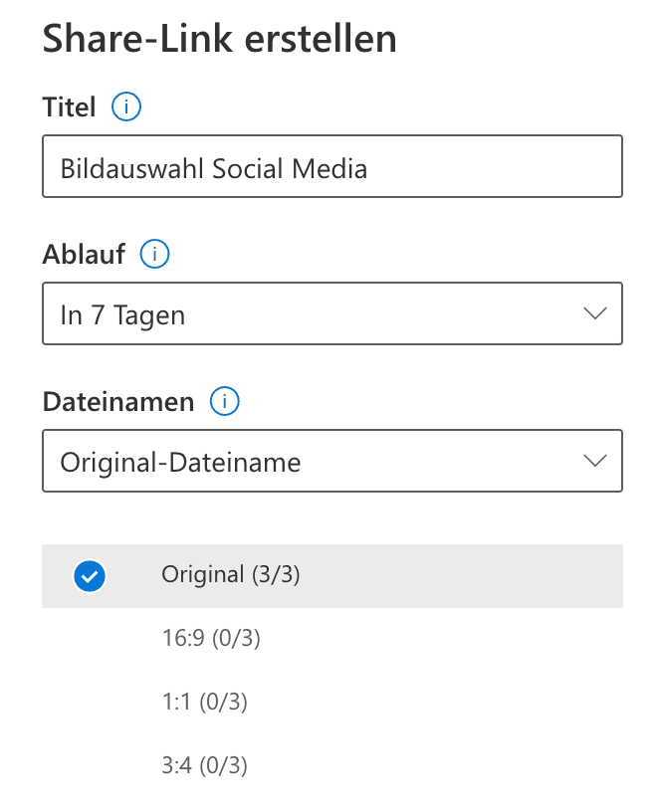The width and height of the screenshot is (659, 812).
Task: Expand the Dateinamen dropdown chevron arrow
Action: [x=594, y=461]
